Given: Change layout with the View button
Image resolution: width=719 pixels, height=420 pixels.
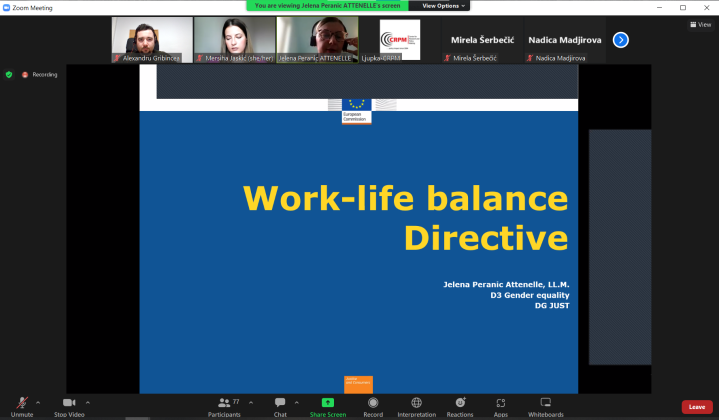Looking at the screenshot, I should click(699, 25).
